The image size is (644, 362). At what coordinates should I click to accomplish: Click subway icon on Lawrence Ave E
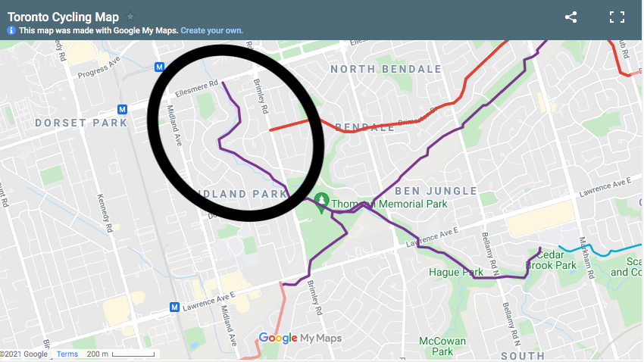174,307
